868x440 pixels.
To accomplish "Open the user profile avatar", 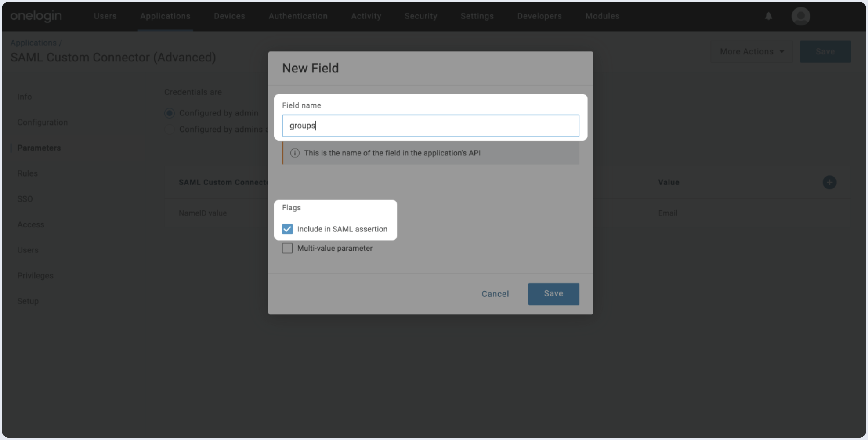I will click(800, 16).
